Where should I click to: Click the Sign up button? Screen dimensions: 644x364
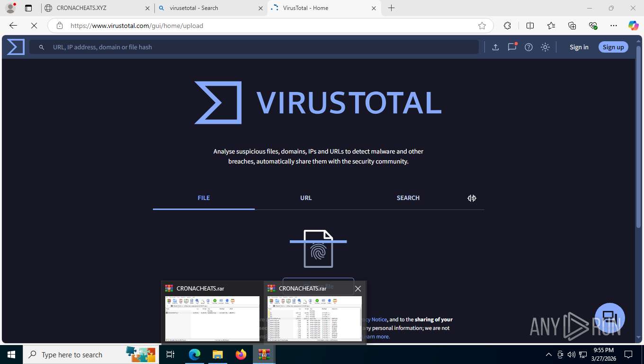613,47
